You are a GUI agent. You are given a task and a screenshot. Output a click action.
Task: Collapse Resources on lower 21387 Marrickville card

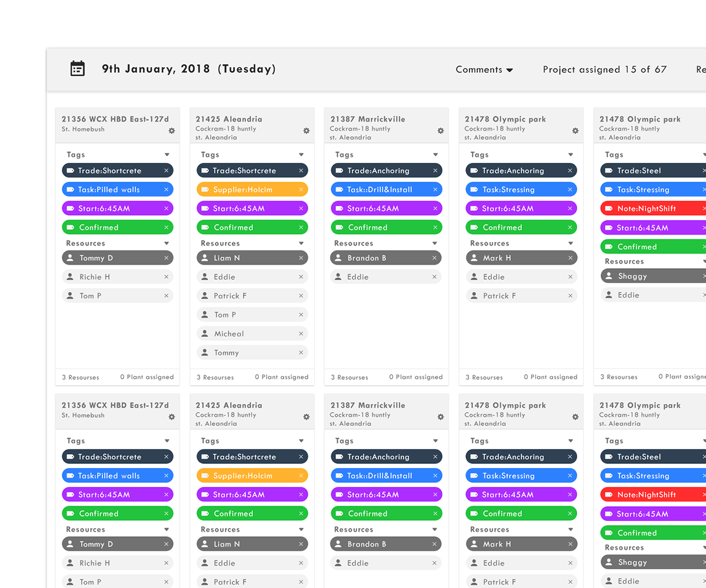point(435,530)
